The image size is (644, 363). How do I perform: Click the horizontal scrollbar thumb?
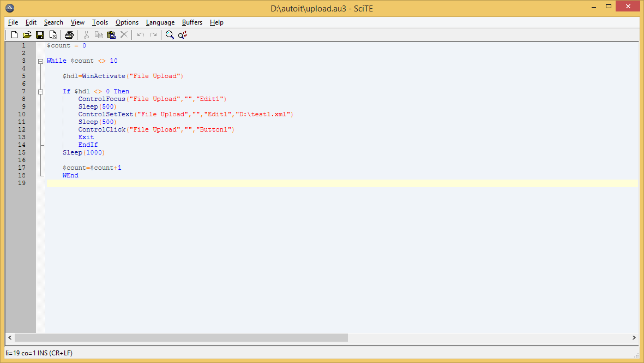[180, 337]
